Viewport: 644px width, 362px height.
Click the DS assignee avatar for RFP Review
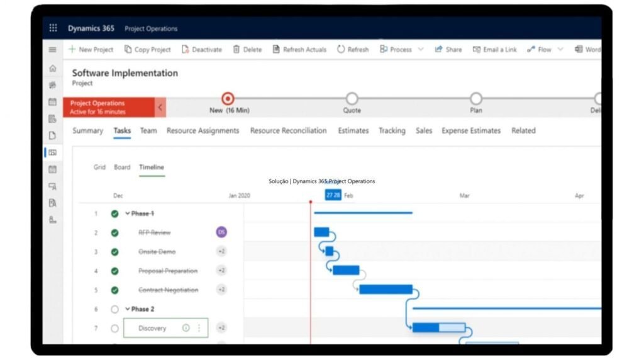[x=221, y=232]
